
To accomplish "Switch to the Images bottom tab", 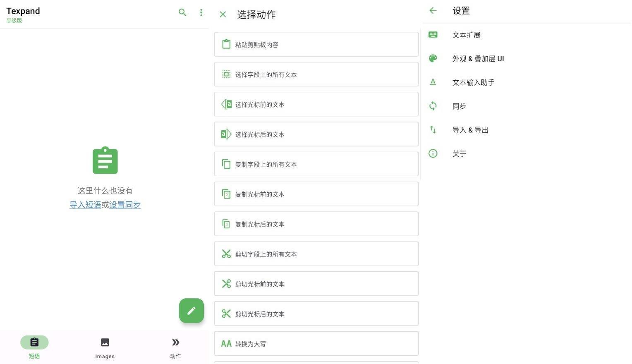I will click(105, 347).
